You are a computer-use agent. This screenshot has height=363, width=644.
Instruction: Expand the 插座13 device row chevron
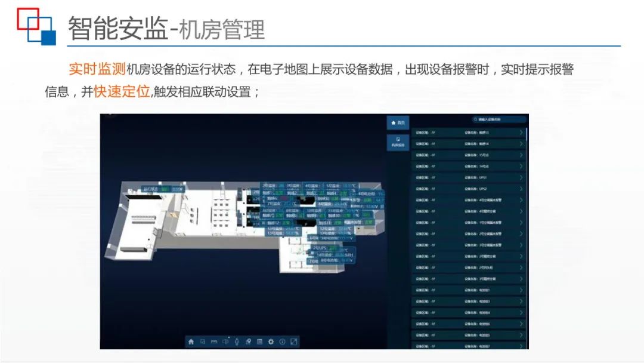pyautogui.click(x=521, y=133)
